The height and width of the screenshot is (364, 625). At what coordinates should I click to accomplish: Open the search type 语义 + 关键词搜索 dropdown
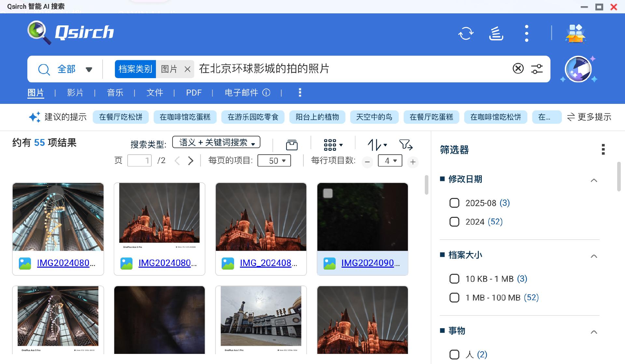coord(216,142)
